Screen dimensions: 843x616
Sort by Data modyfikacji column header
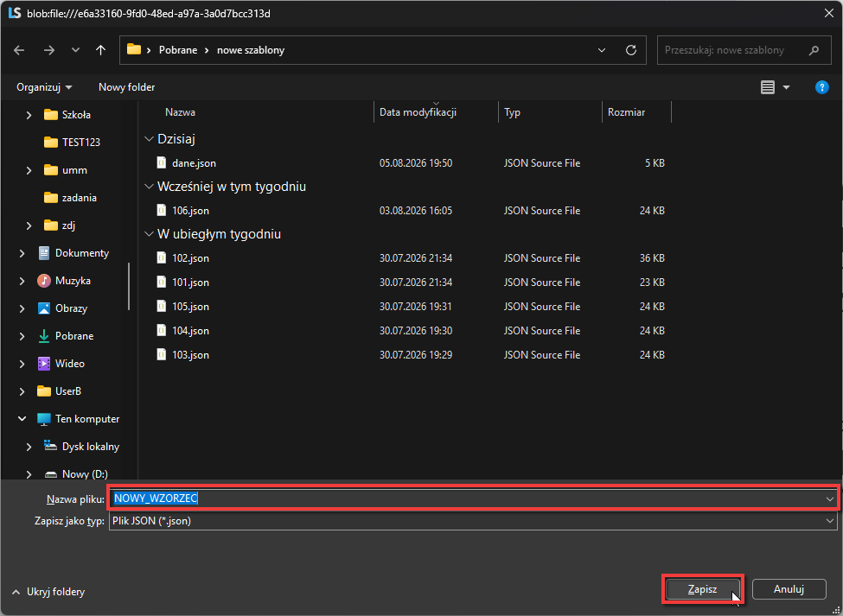pyautogui.click(x=418, y=112)
